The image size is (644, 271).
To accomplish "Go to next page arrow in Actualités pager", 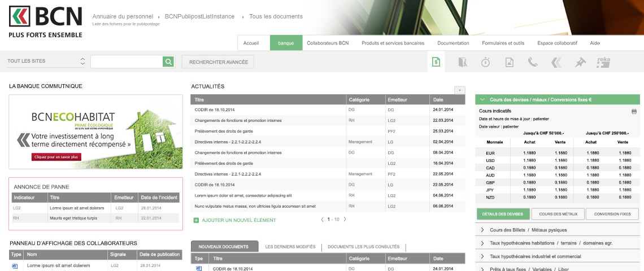I will (x=345, y=219).
